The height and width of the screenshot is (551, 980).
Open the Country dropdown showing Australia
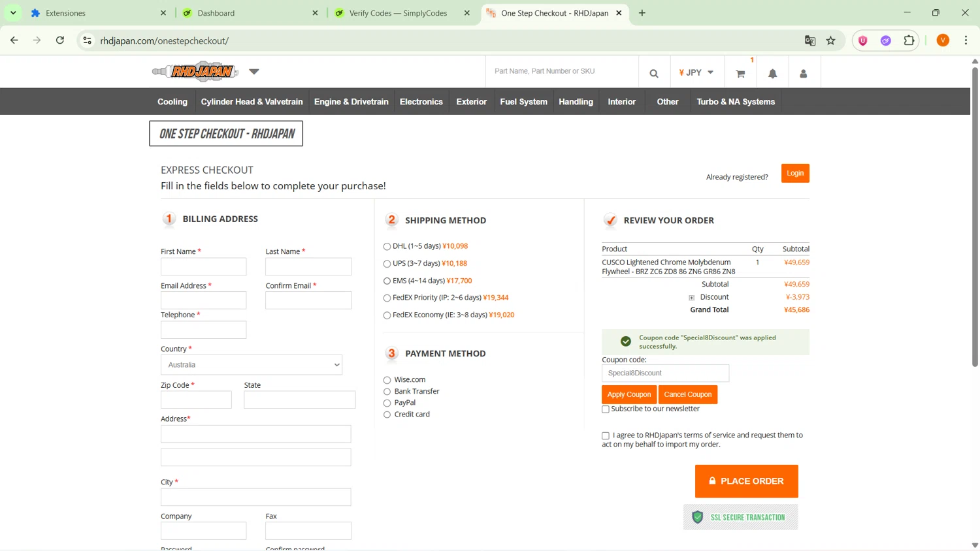[252, 365]
